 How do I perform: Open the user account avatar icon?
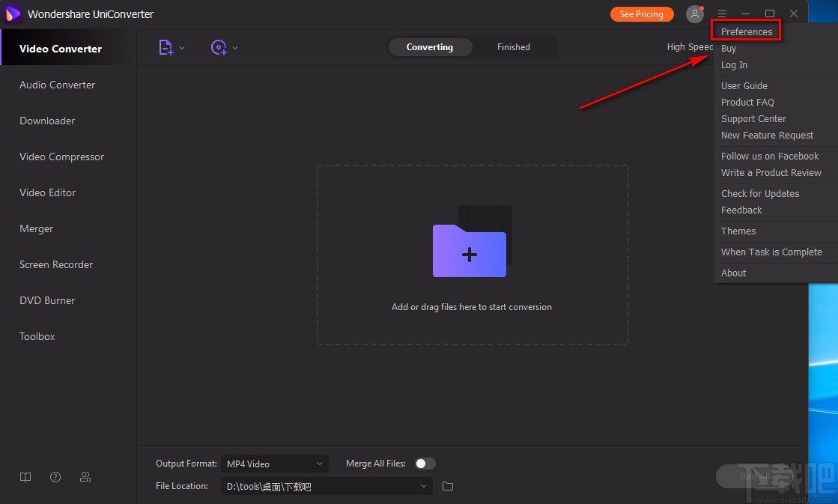click(694, 14)
